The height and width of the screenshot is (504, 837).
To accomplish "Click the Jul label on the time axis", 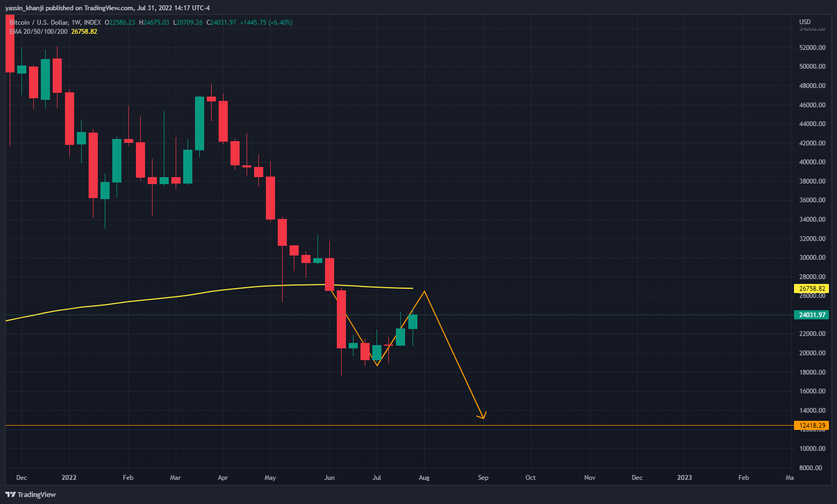I will coord(377,478).
